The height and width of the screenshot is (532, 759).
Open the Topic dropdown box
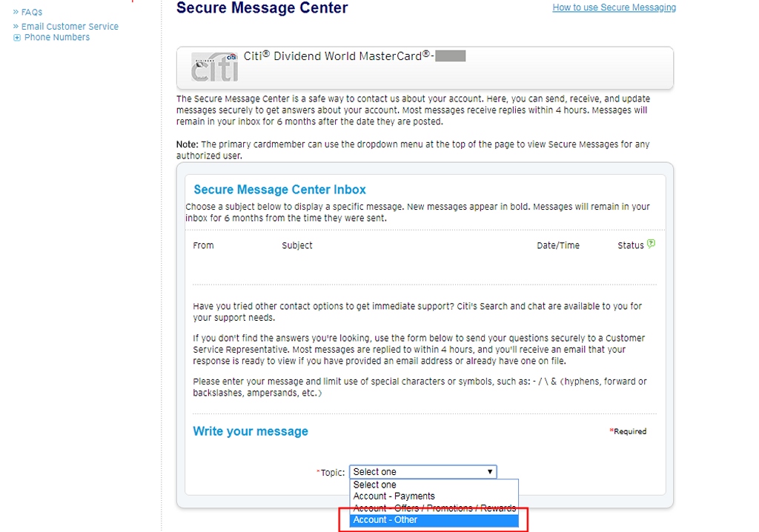(423, 471)
